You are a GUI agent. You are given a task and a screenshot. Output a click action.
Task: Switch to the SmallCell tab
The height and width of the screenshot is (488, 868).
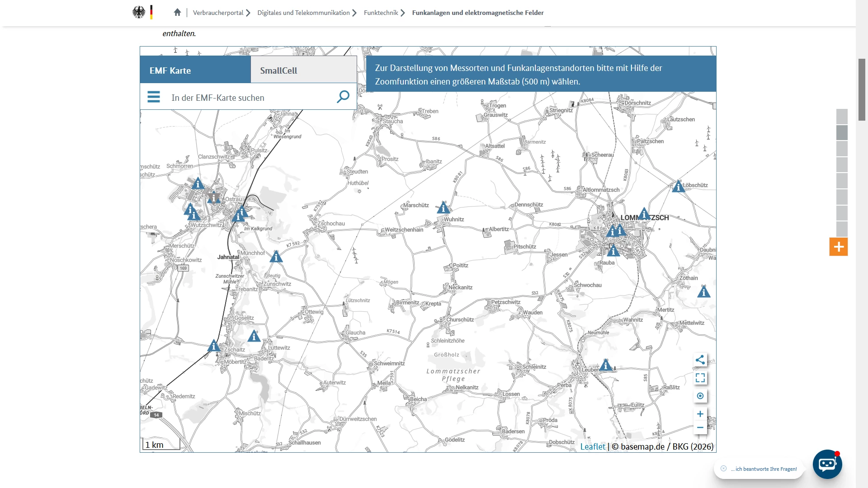point(303,70)
